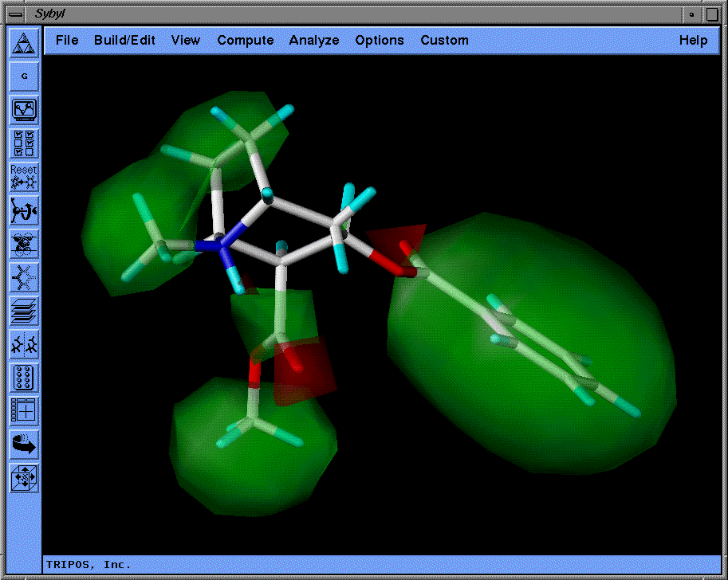Click the stacked layers icon
This screenshot has width=728, height=580.
pos(24,311)
